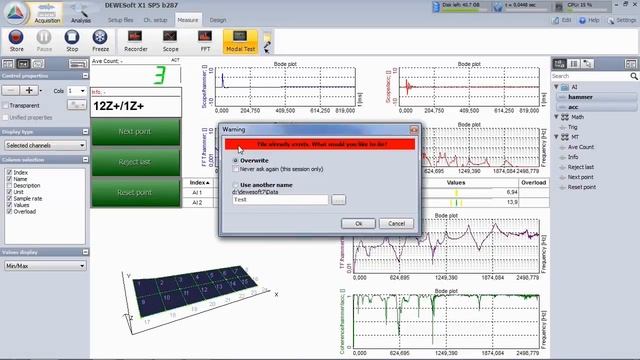Open the Setup files tab
640x360 pixels.
(120, 20)
